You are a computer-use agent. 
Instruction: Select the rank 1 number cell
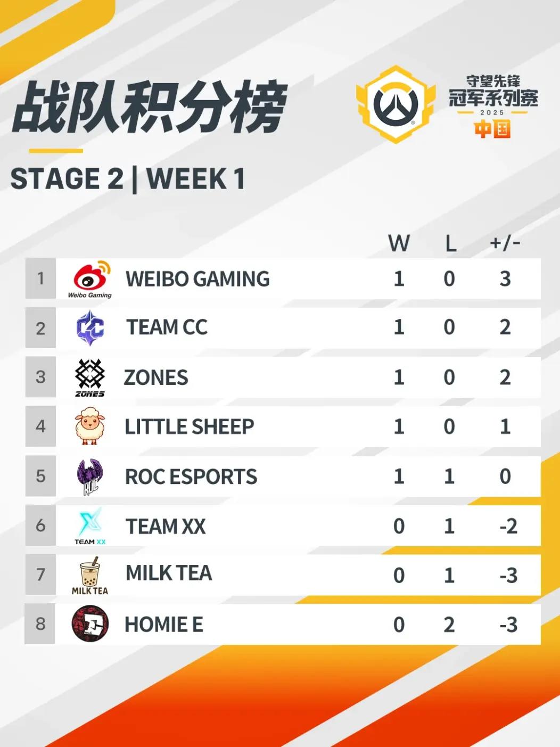pos(40,278)
